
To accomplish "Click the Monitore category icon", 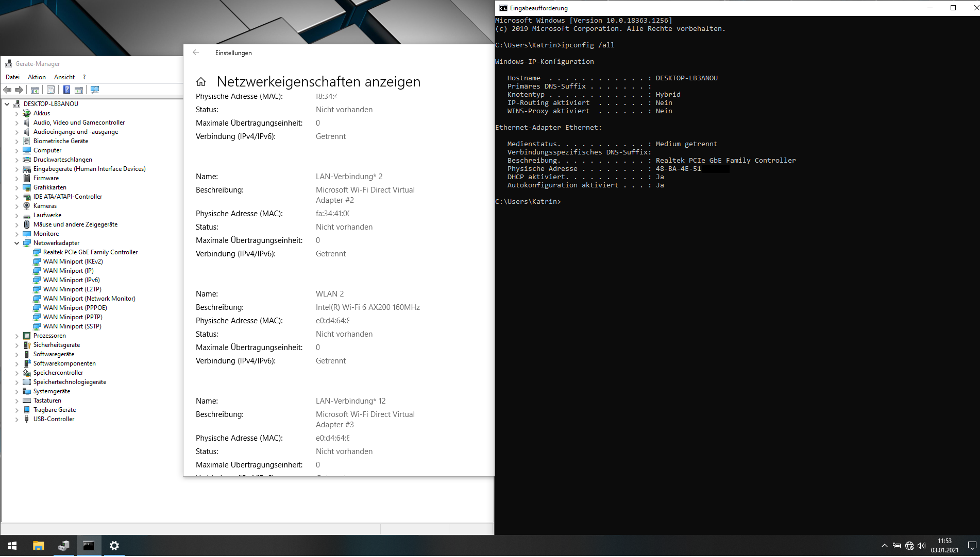I will click(x=27, y=234).
